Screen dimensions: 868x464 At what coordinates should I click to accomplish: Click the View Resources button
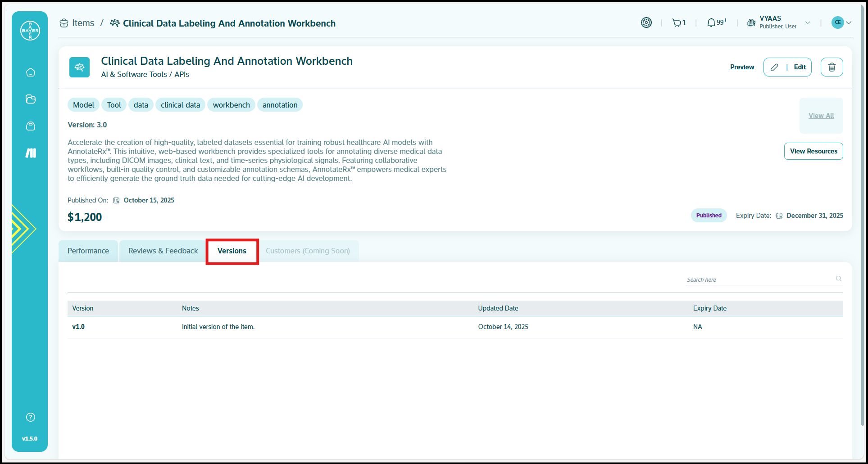(x=813, y=151)
